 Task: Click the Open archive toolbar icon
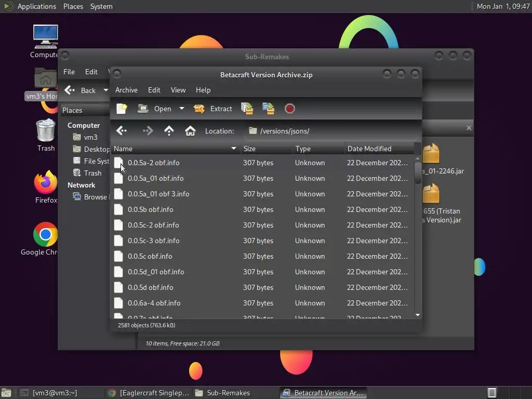point(143,109)
